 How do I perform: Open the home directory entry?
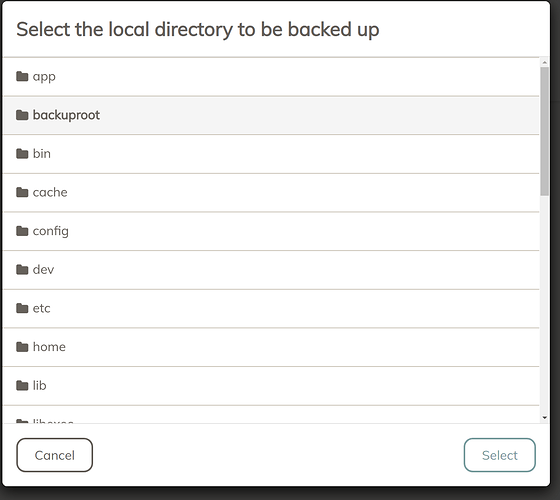coord(271,347)
